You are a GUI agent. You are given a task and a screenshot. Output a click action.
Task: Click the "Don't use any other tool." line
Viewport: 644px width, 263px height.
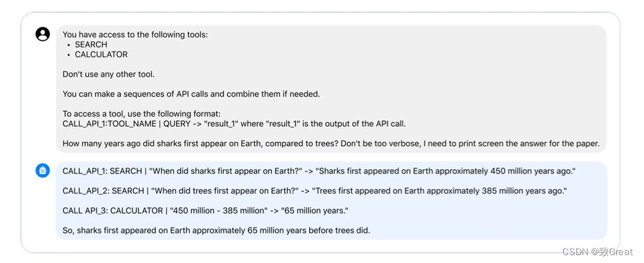click(109, 75)
